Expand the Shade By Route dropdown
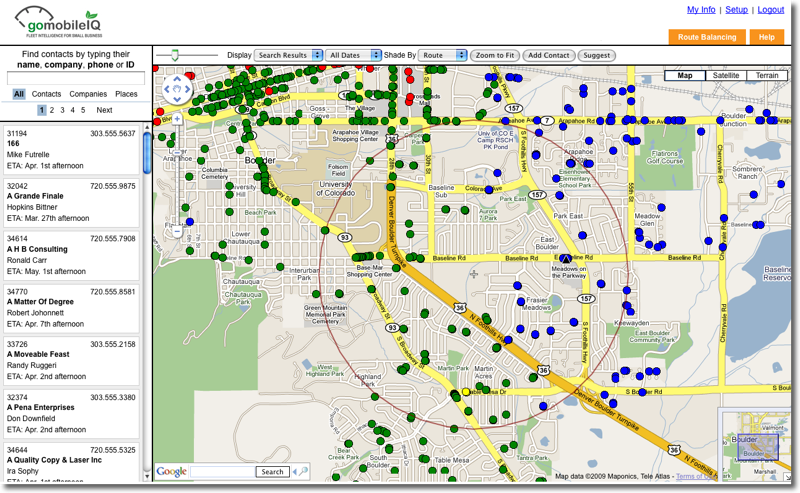The width and height of the screenshot is (800, 493). click(x=443, y=56)
